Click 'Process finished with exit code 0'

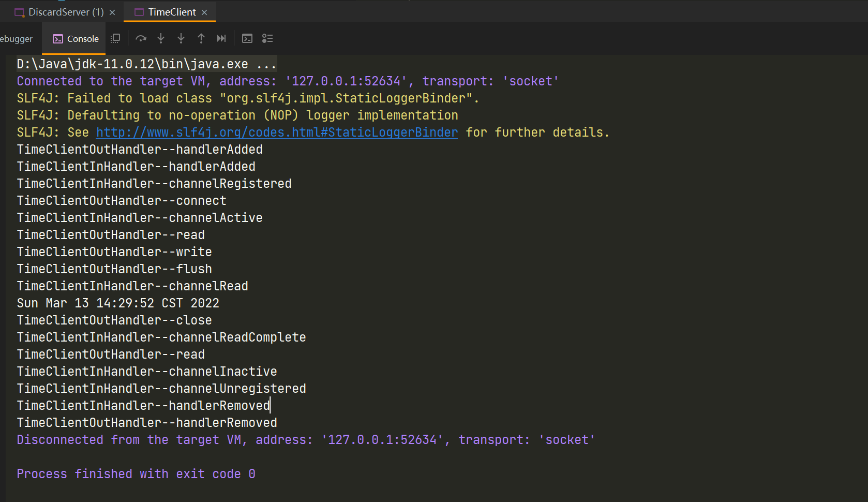(x=136, y=474)
